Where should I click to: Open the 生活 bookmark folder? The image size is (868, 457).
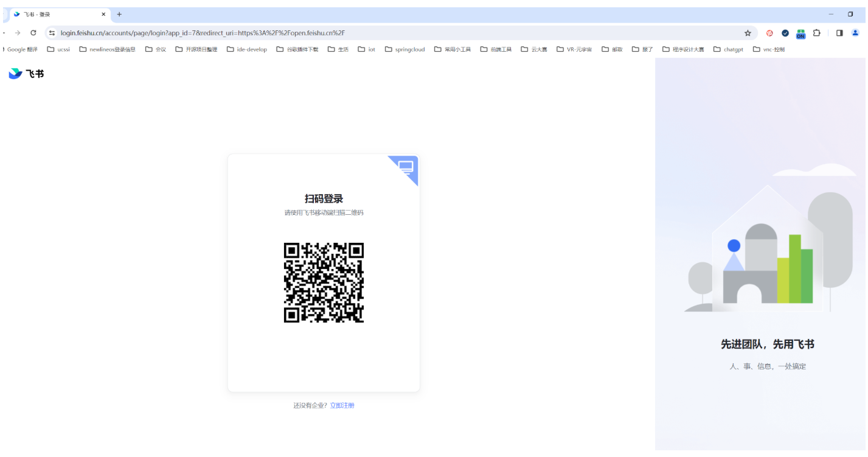pyautogui.click(x=338, y=49)
